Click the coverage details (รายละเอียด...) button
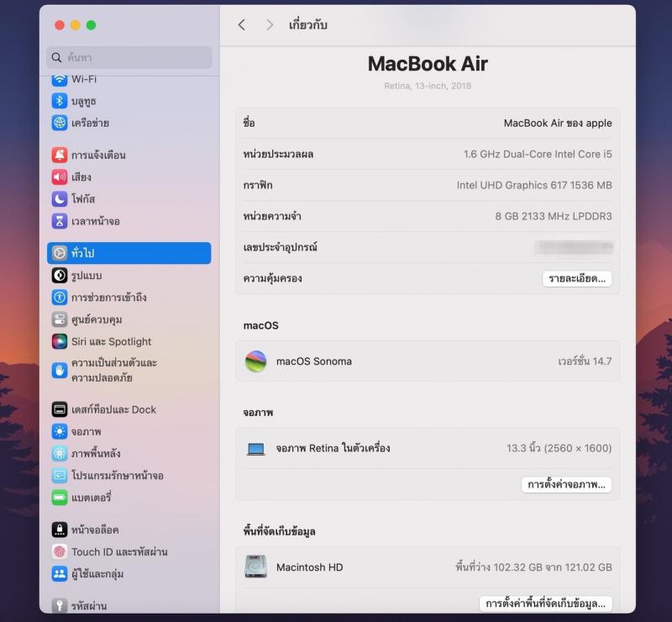 576,279
